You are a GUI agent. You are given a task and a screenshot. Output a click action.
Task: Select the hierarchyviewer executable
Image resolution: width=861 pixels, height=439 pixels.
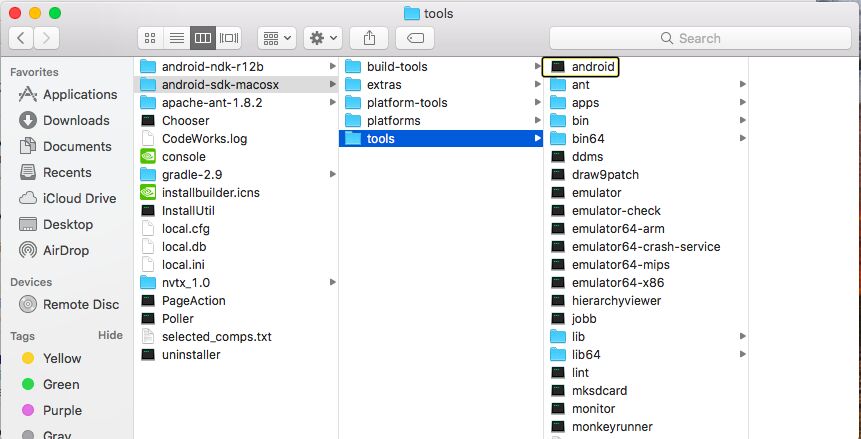pos(606,301)
